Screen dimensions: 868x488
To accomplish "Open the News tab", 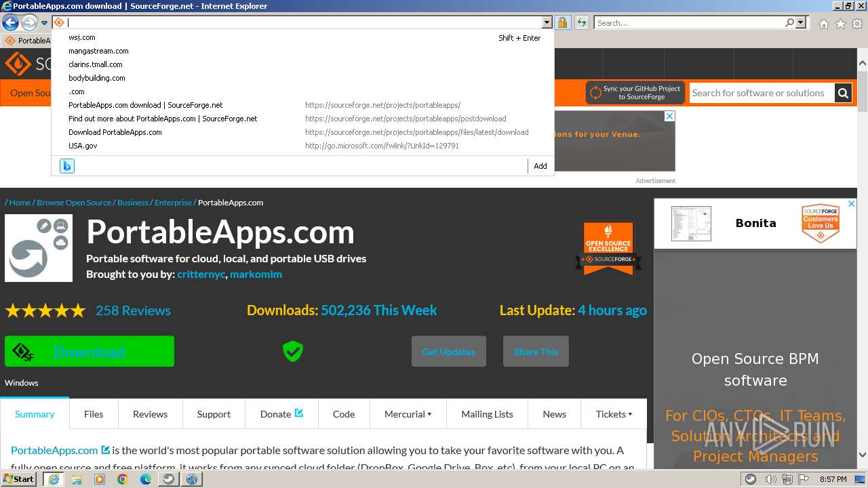I will (554, 414).
